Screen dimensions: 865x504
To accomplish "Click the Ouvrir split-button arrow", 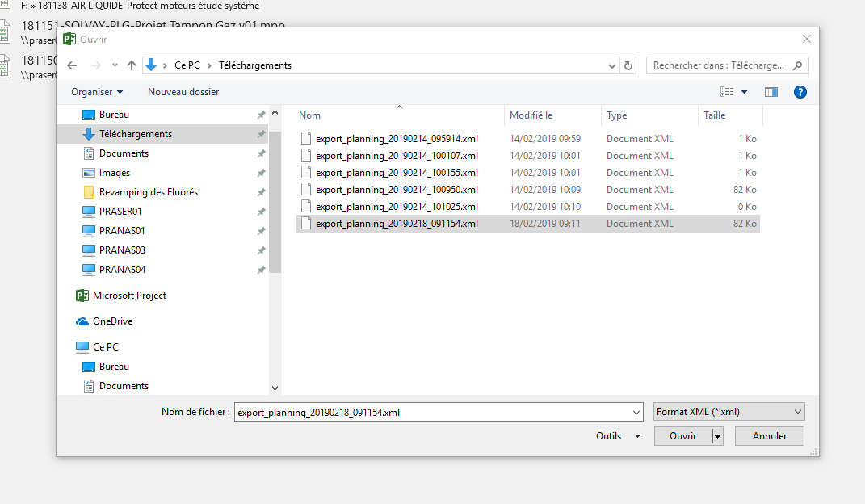I will [x=717, y=436].
